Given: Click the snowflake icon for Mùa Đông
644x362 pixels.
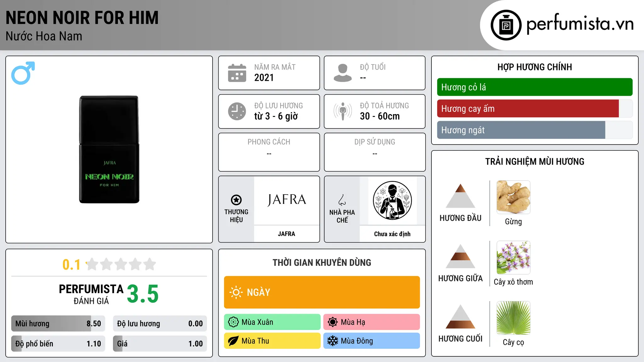Looking at the screenshot, I should tap(333, 341).
